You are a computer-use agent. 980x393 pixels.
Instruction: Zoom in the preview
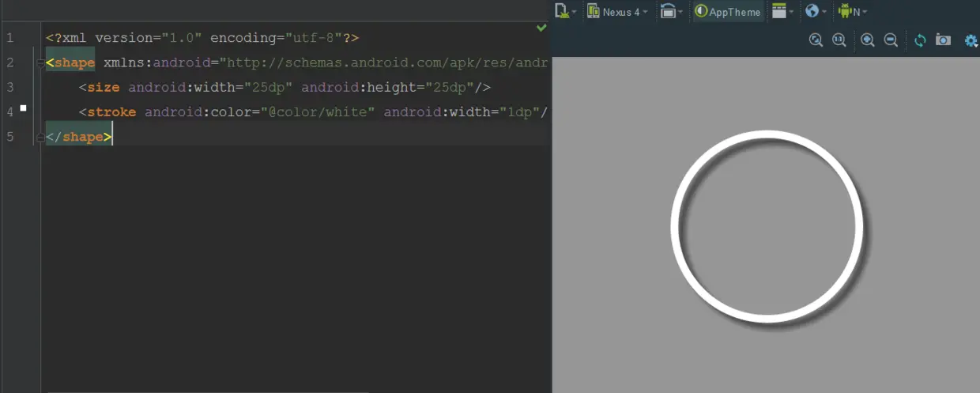(x=868, y=40)
